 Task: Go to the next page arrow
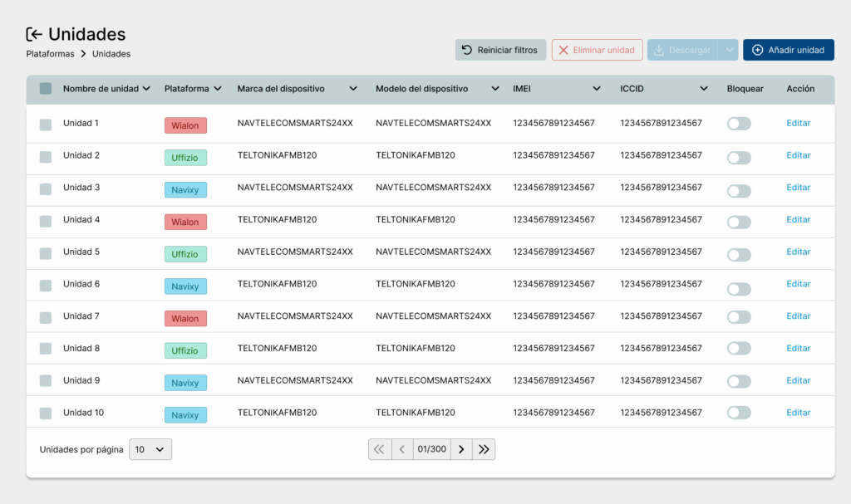462,449
